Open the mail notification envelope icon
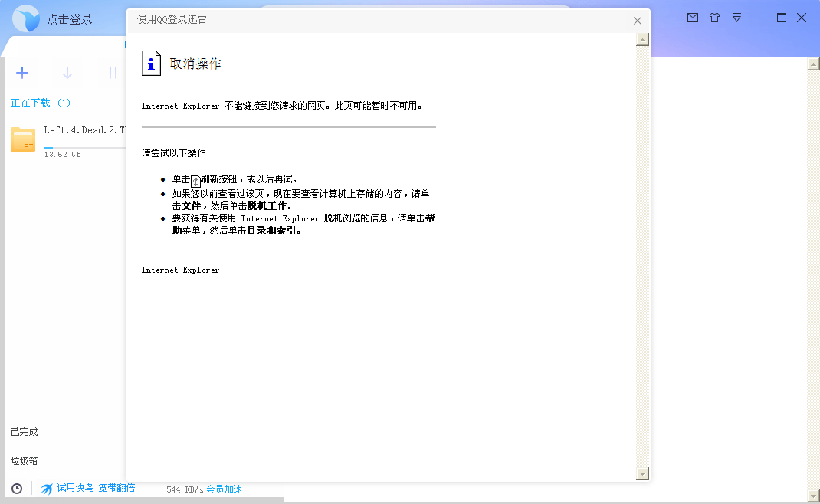820x504 pixels. (x=692, y=17)
